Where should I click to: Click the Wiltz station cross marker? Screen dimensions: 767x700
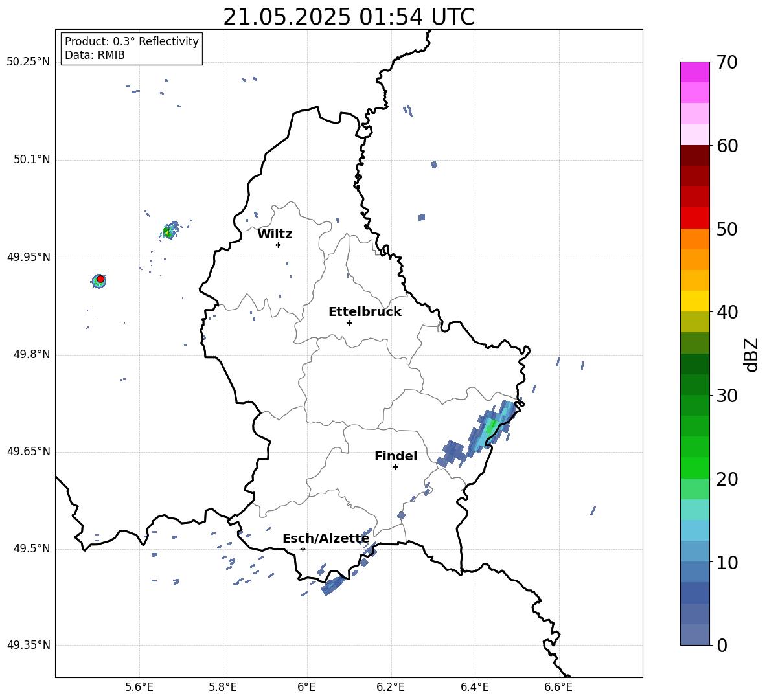(279, 245)
